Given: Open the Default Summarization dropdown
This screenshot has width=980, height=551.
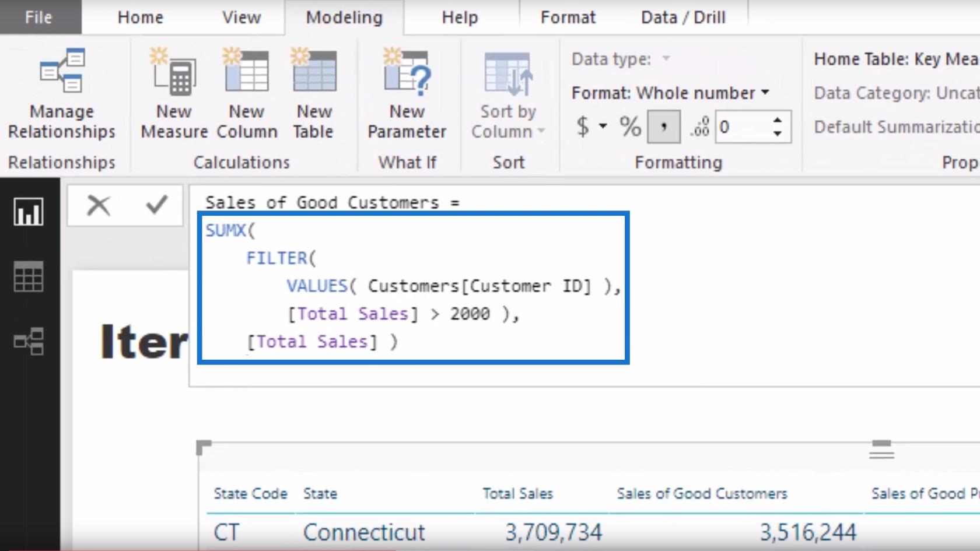Looking at the screenshot, I should (897, 127).
